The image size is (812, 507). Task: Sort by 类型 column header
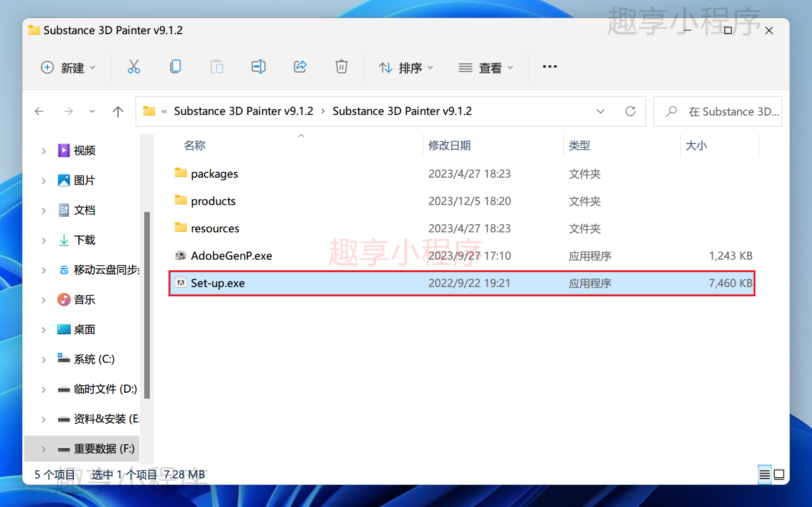pyautogui.click(x=579, y=145)
